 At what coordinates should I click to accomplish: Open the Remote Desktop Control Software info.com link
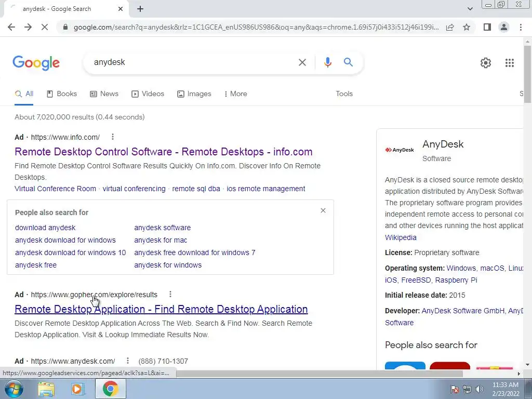(x=164, y=152)
